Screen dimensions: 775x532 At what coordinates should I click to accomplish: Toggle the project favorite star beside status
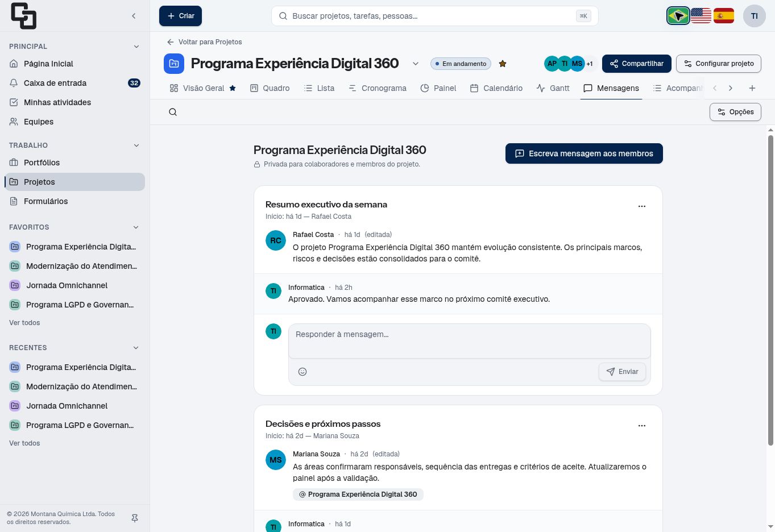click(503, 64)
